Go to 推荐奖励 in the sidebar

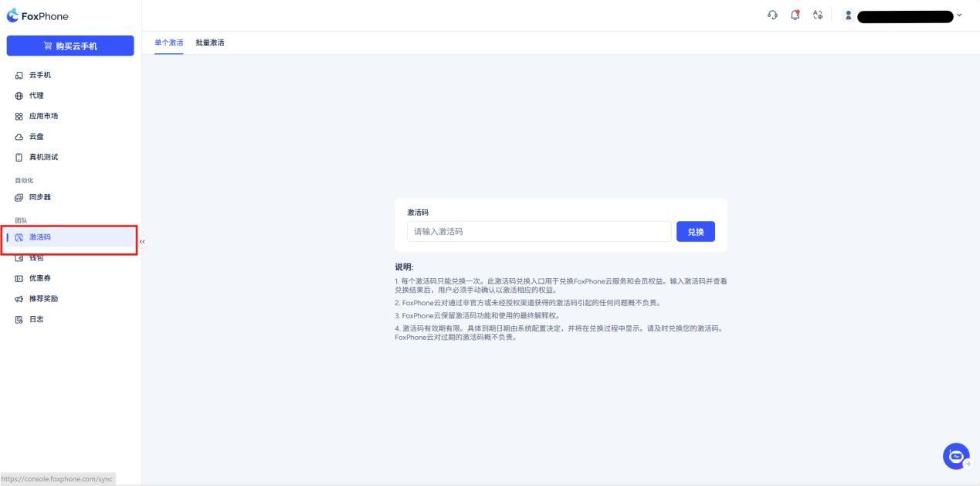(x=43, y=299)
